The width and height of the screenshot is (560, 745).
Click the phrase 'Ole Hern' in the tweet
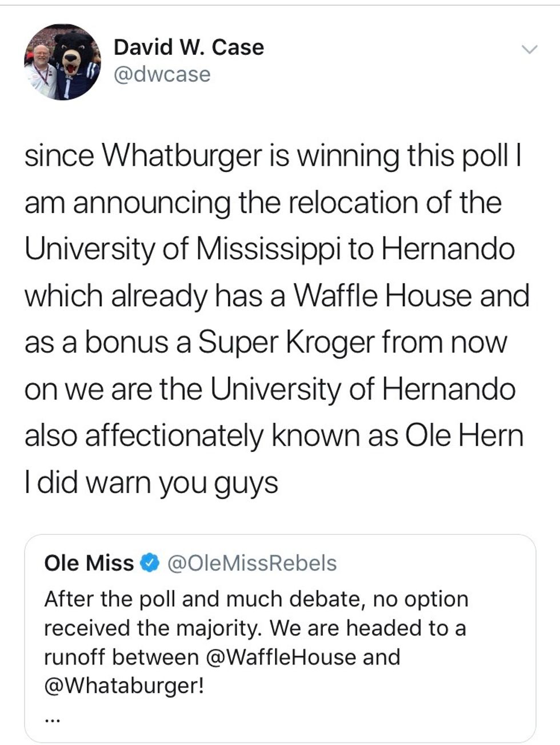point(464,436)
